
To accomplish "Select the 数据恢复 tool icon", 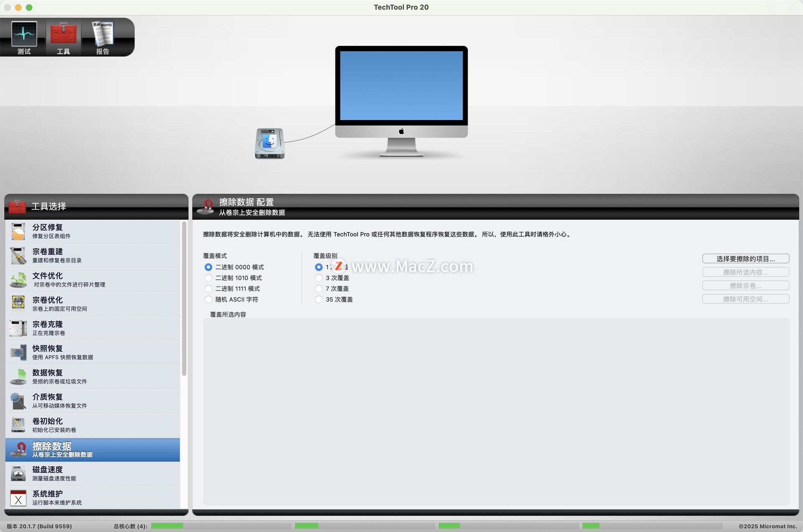I will tap(18, 377).
